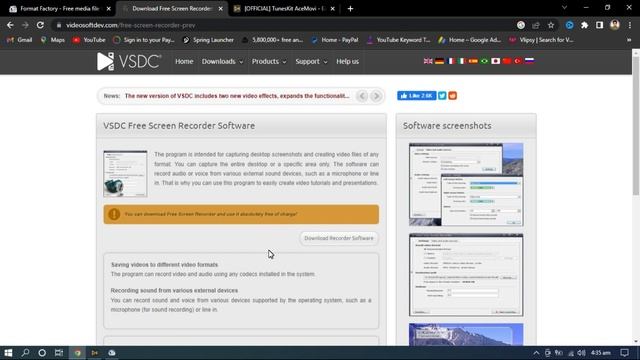Click the share page icon in address bar

pos(536,25)
